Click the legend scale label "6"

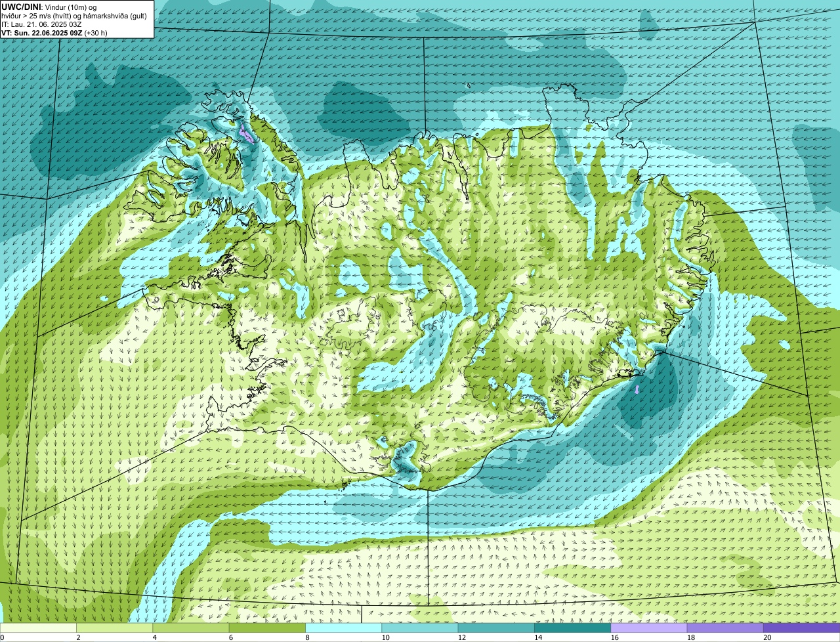[x=231, y=637]
